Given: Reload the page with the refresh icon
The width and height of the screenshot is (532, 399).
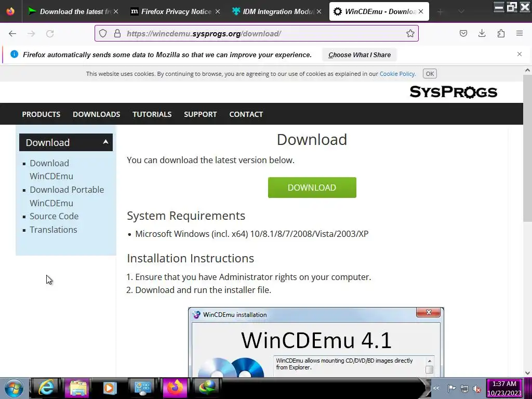Looking at the screenshot, I should click(x=50, y=34).
